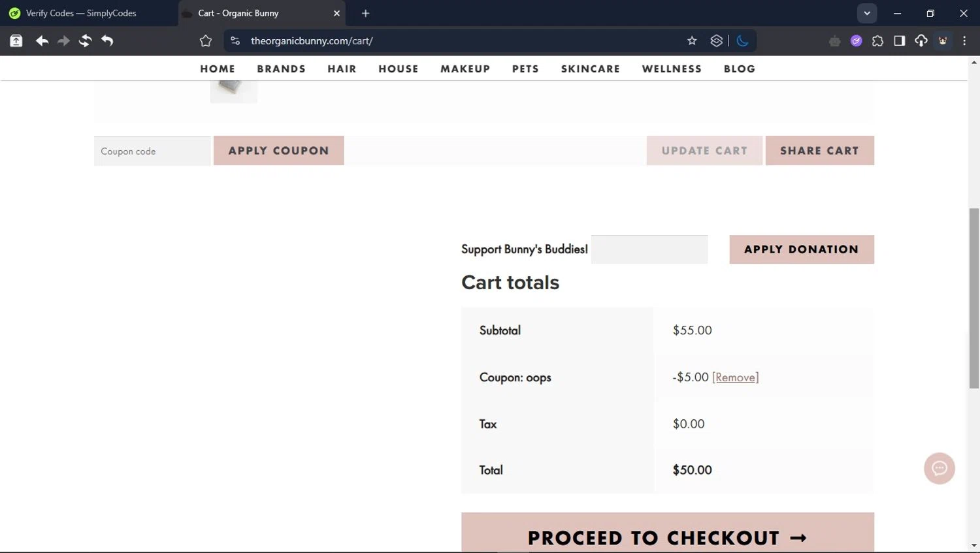Click the Tax value $0.00
This screenshot has height=553, width=980.
click(689, 424)
